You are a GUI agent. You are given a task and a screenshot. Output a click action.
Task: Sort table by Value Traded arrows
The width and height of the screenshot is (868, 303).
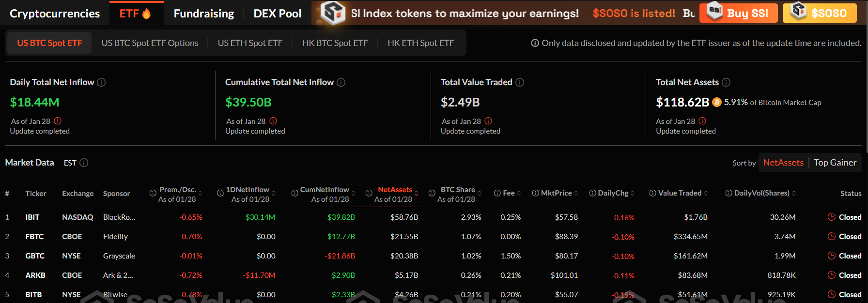tap(706, 193)
